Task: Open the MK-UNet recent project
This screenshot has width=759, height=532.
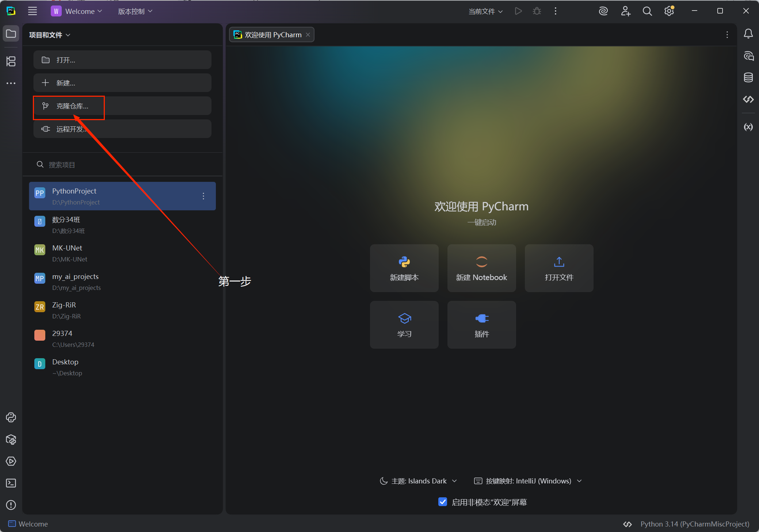Action: [122, 253]
